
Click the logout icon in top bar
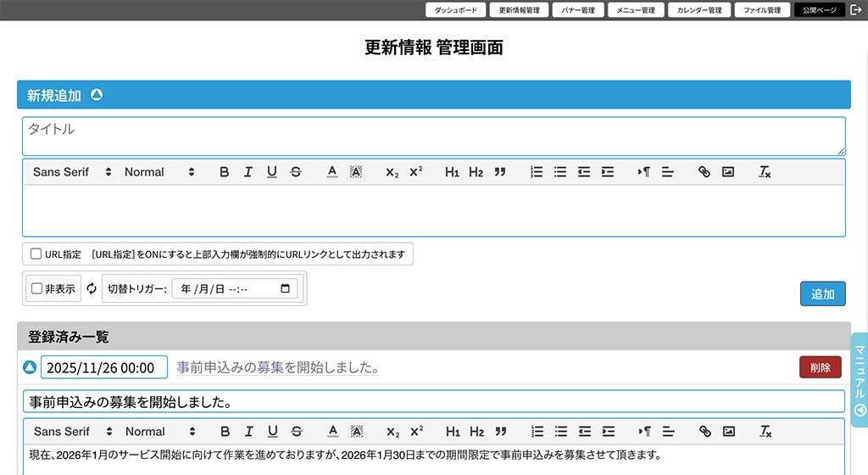[856, 10]
